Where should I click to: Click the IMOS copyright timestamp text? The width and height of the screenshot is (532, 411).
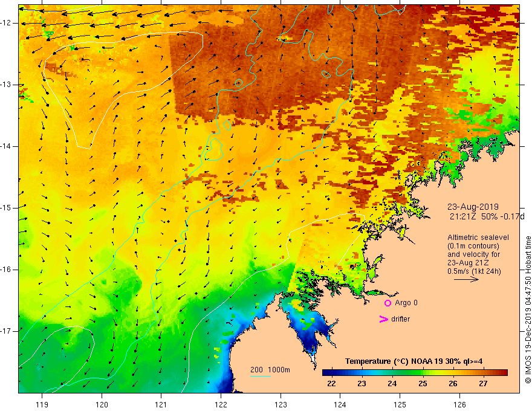pos(528,309)
